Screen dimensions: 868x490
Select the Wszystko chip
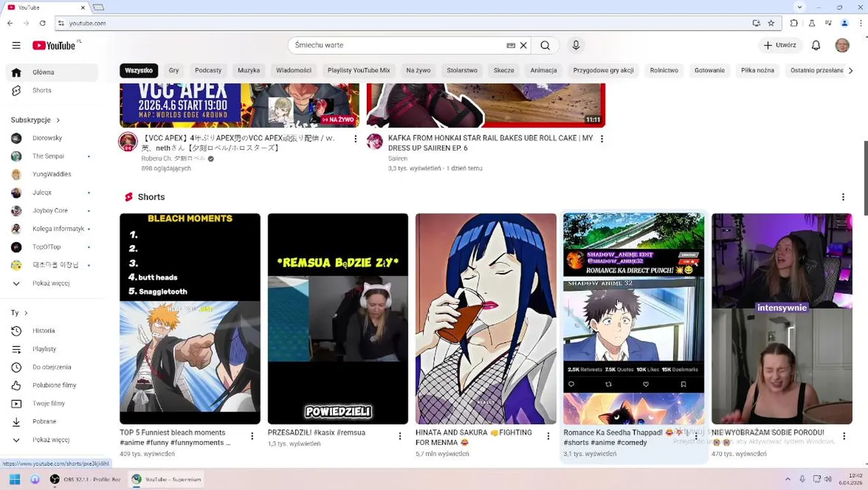(x=139, y=70)
